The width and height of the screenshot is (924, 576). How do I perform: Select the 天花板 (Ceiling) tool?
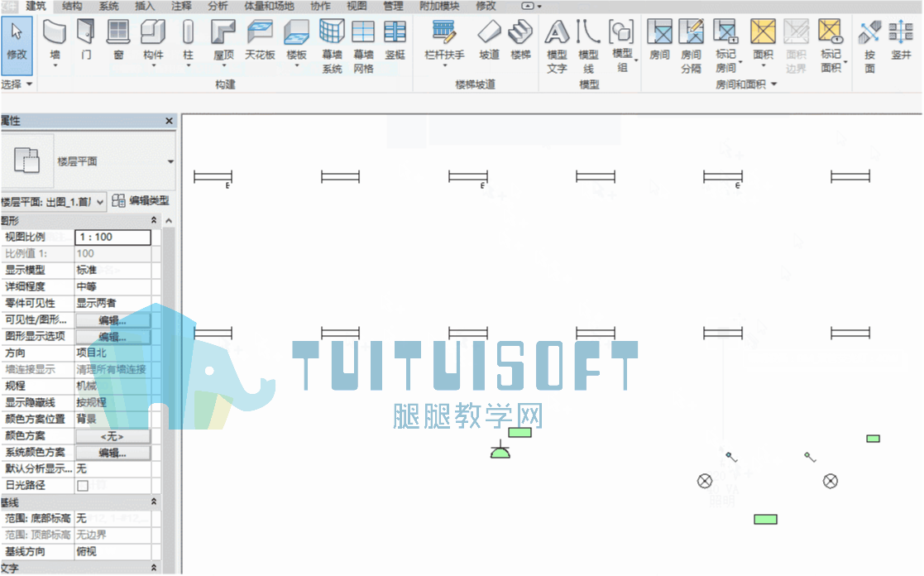coord(260,40)
